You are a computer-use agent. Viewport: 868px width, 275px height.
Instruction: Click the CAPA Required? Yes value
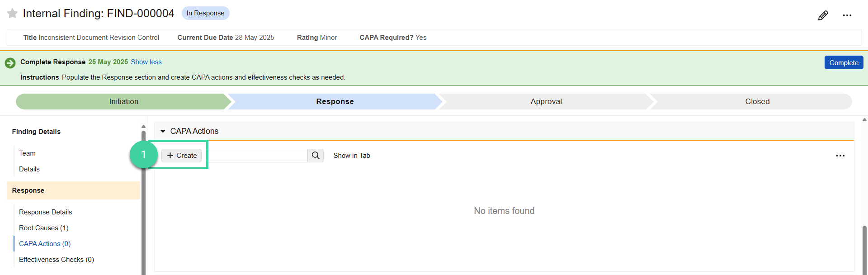(421, 38)
